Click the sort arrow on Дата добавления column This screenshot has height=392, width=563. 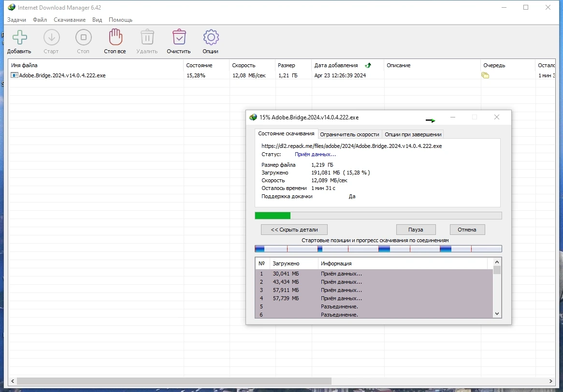pos(368,65)
